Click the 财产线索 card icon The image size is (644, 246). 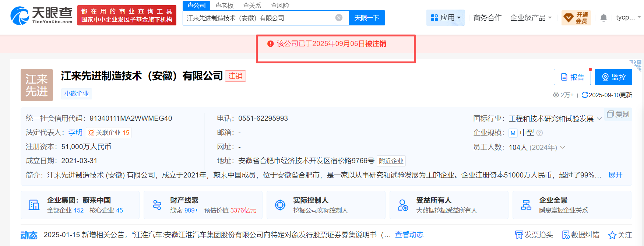pos(157,205)
